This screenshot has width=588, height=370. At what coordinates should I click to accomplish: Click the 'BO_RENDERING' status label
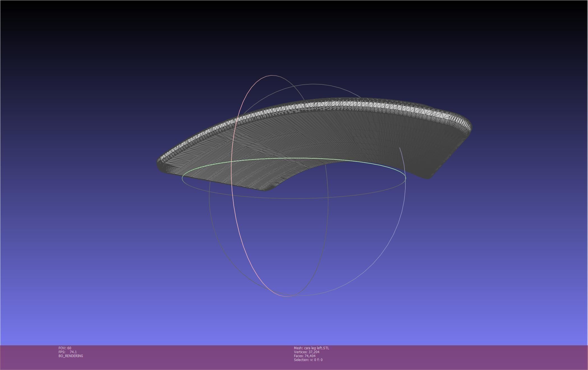click(x=71, y=356)
